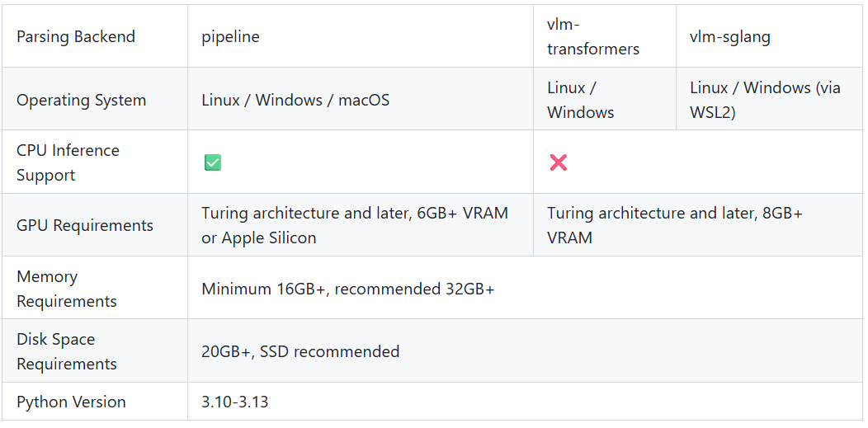868x428 pixels.
Task: Click Linux / Windows under vlm-transformers
Action: pos(580,100)
